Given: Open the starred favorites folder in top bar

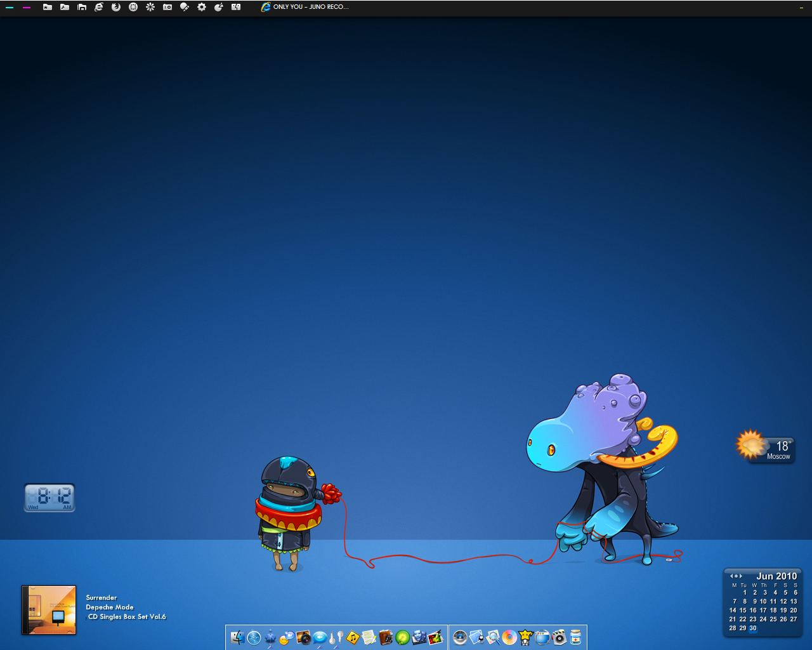Looking at the screenshot, I should (x=48, y=7).
